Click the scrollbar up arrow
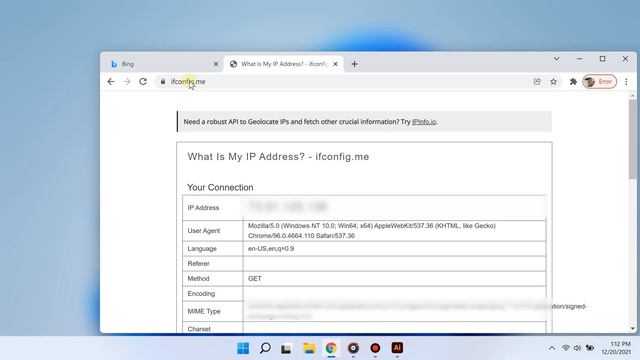The image size is (640, 360). tap(633, 96)
